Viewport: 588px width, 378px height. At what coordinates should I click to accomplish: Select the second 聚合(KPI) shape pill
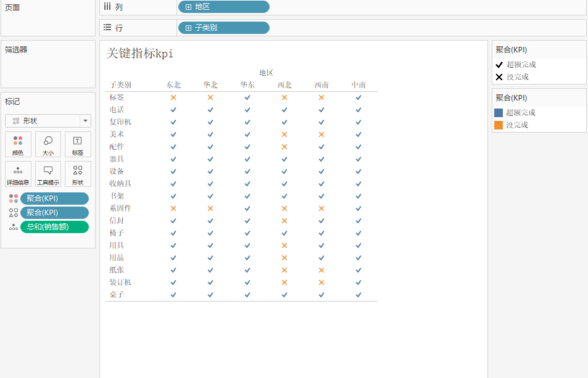point(55,213)
